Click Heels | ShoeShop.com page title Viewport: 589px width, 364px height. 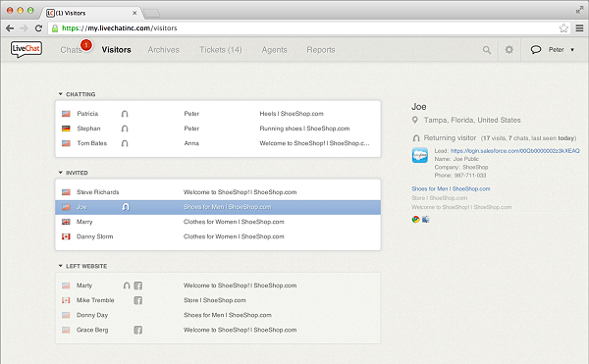point(292,114)
